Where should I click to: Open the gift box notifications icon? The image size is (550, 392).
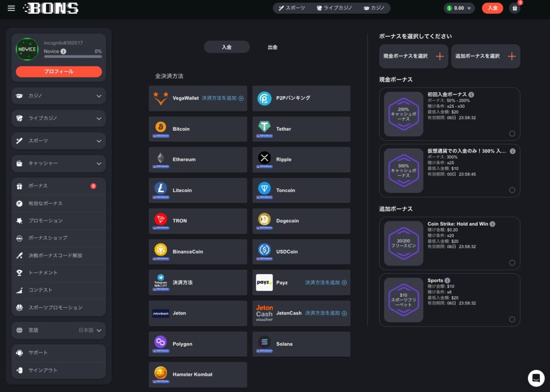pos(515,8)
